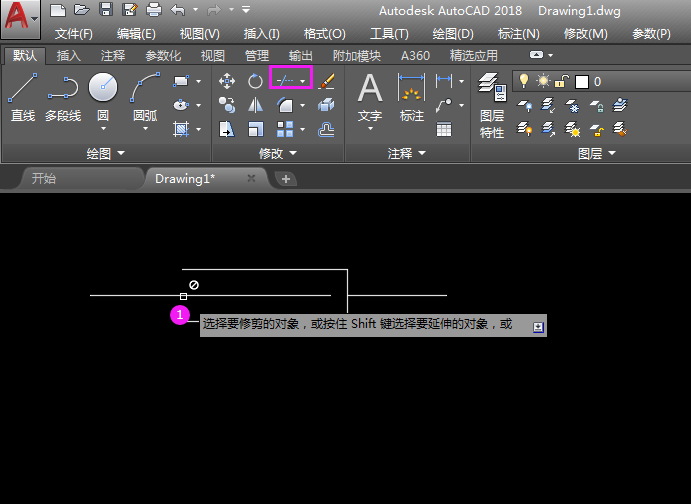Open the Ellipse tool dropdown arrow

click(x=198, y=105)
